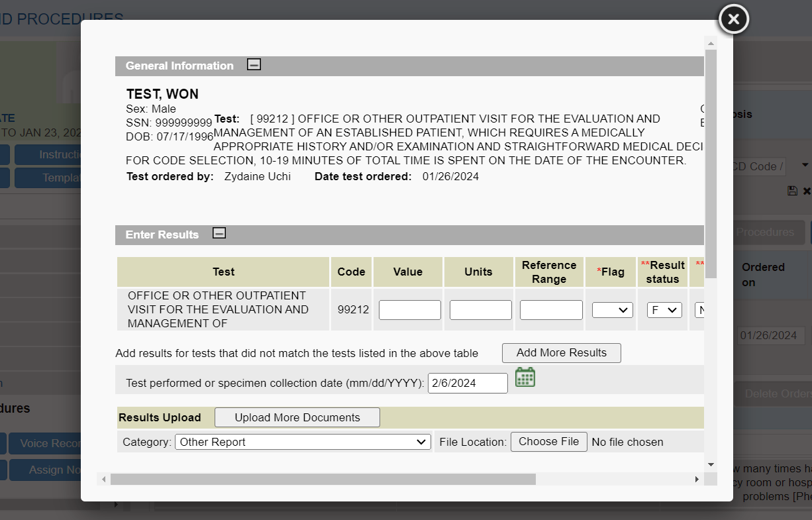Click the Reference Range input field

click(550, 310)
